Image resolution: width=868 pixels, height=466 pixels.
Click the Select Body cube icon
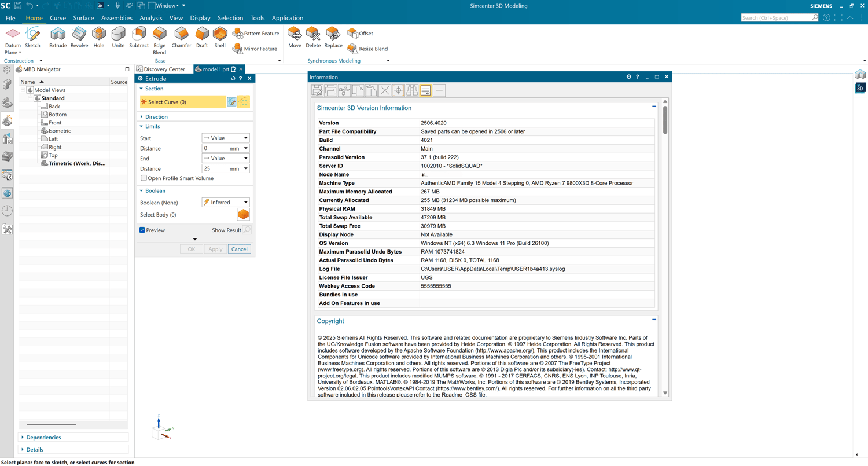pos(244,214)
